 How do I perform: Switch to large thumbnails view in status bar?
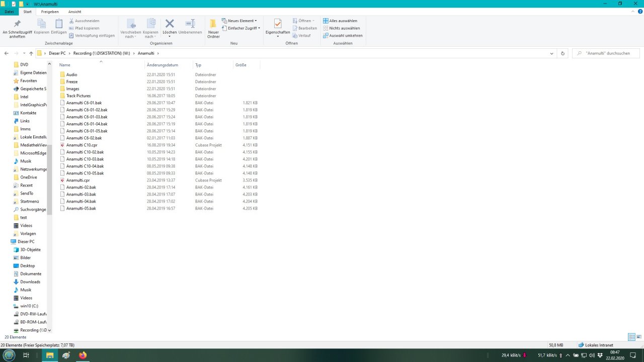point(639,337)
